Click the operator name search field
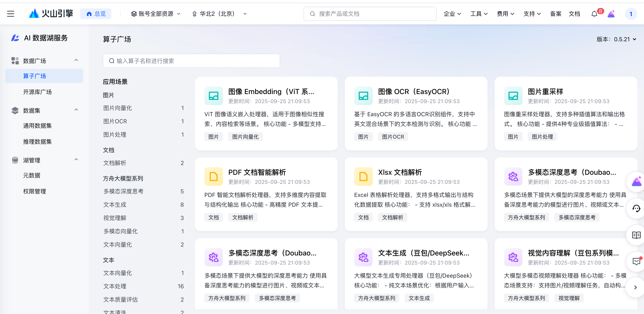644x314 pixels. 191,61
